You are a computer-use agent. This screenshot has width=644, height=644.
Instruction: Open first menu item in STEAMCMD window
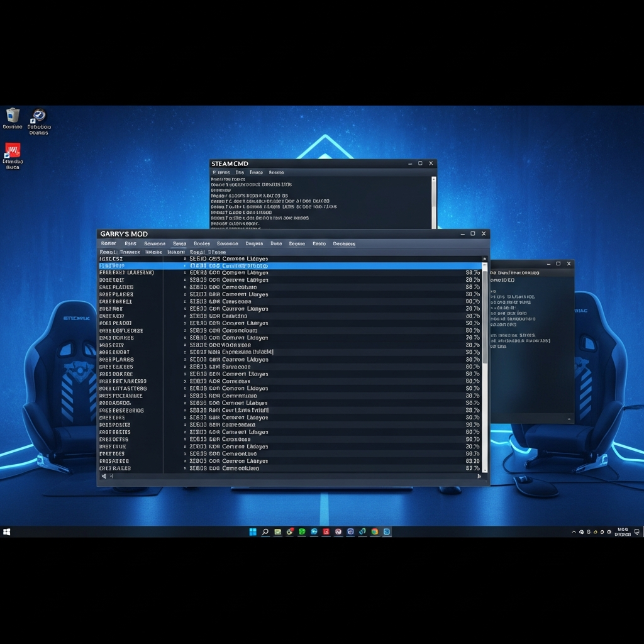tap(221, 172)
